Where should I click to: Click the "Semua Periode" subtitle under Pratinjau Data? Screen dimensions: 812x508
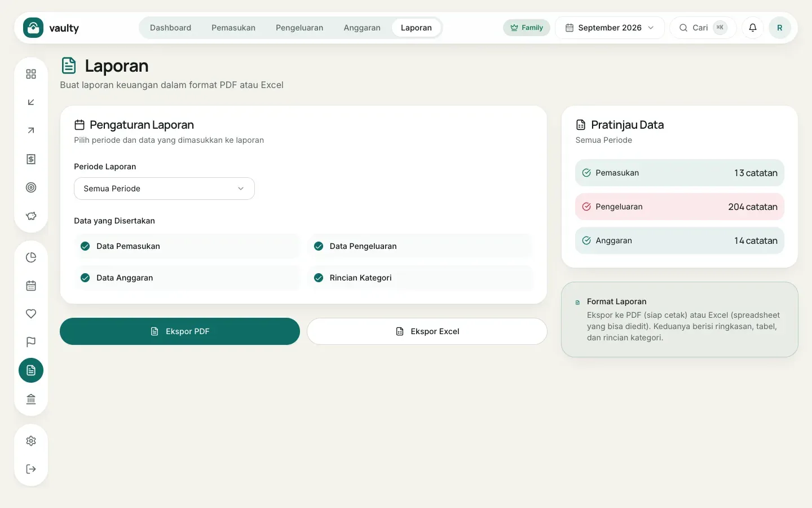point(604,140)
